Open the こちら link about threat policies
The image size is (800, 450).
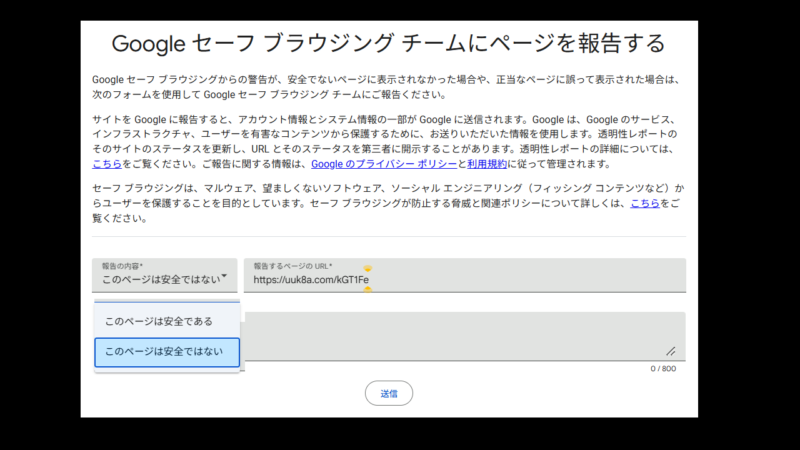tap(645, 203)
